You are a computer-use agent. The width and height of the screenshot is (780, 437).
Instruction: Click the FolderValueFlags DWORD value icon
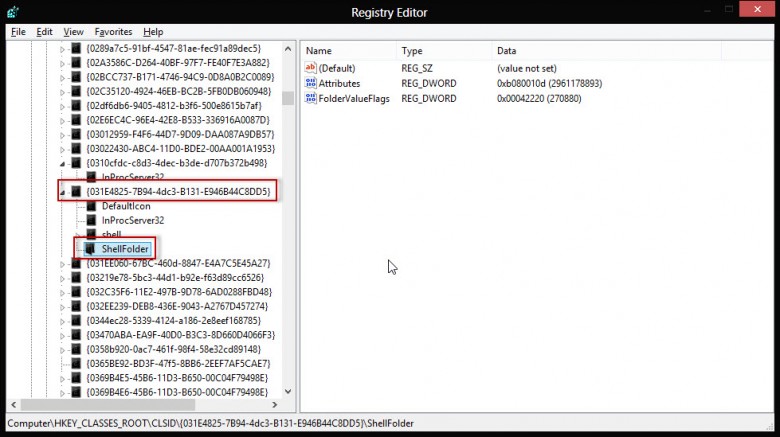pos(310,98)
